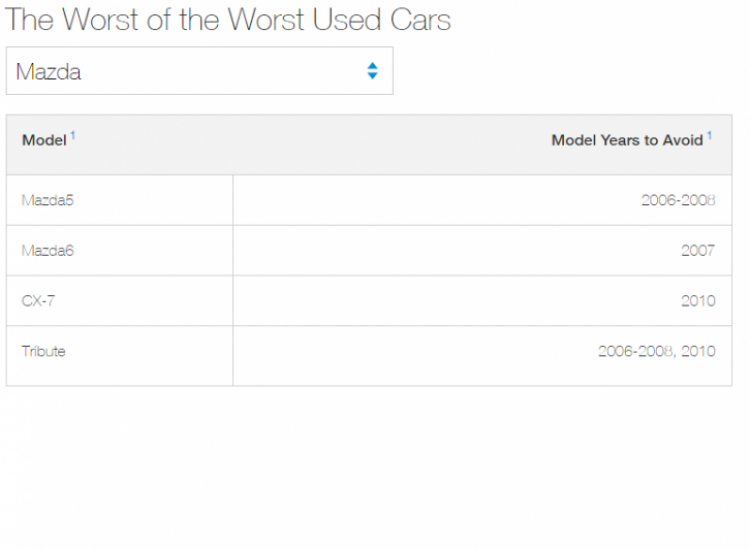Click the Model Years to Avoid header

click(627, 141)
